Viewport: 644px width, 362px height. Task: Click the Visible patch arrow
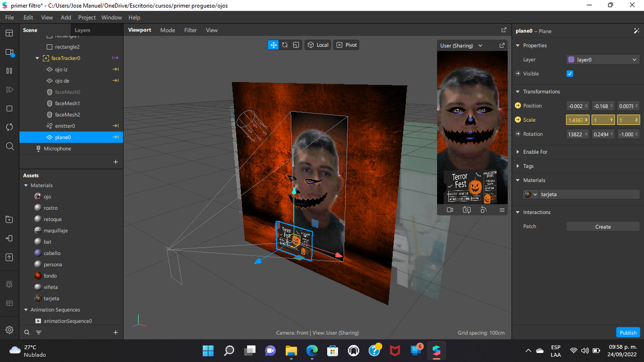518,73
